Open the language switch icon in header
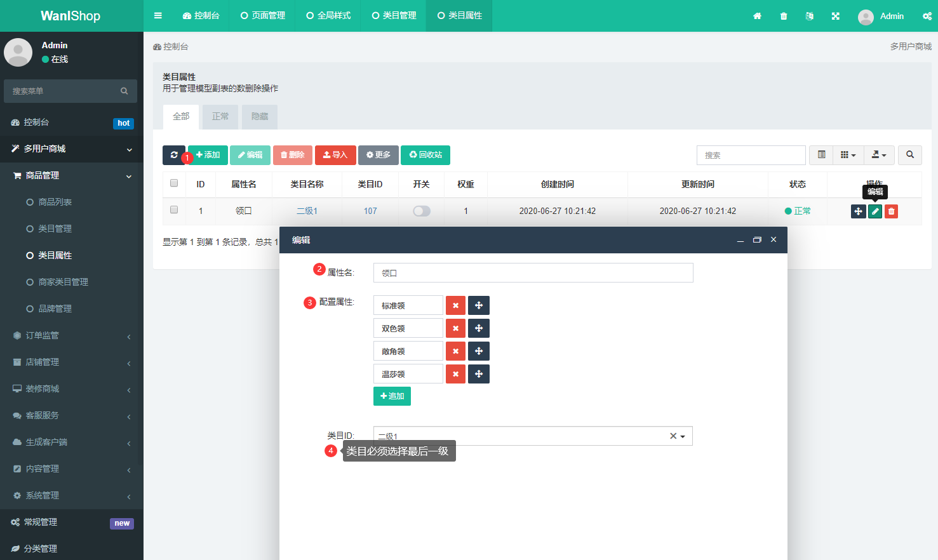 810,16
